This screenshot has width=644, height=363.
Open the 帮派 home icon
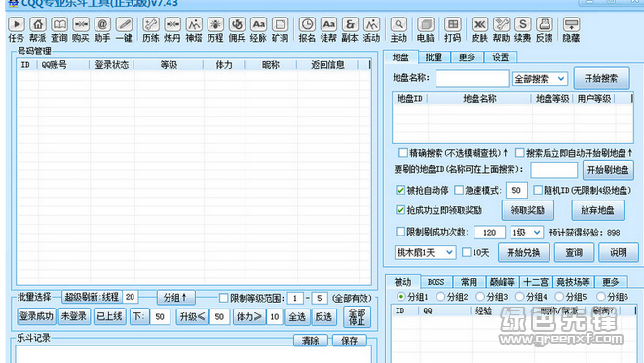point(38,24)
